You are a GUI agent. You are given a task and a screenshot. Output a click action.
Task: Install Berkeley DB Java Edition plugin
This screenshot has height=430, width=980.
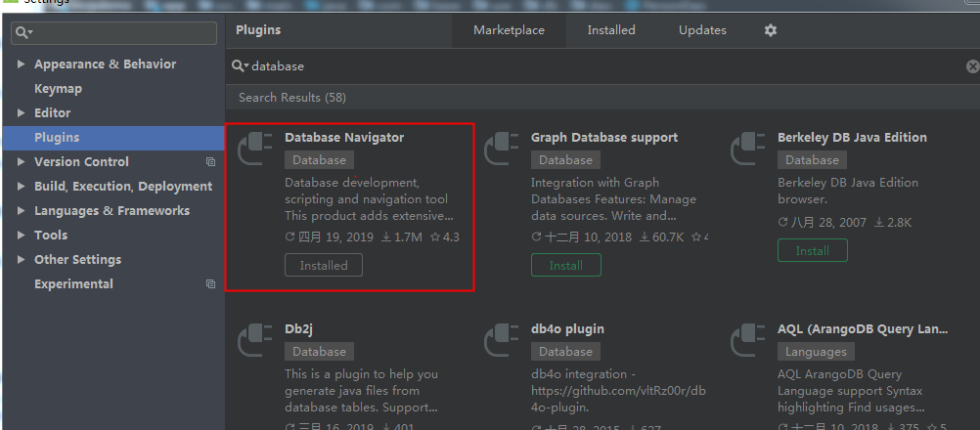point(813,250)
